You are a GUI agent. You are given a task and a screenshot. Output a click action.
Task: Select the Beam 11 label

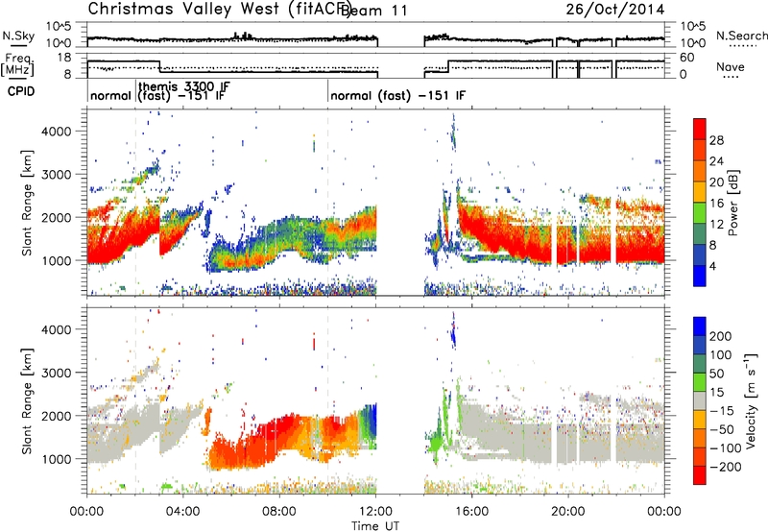[x=374, y=11]
